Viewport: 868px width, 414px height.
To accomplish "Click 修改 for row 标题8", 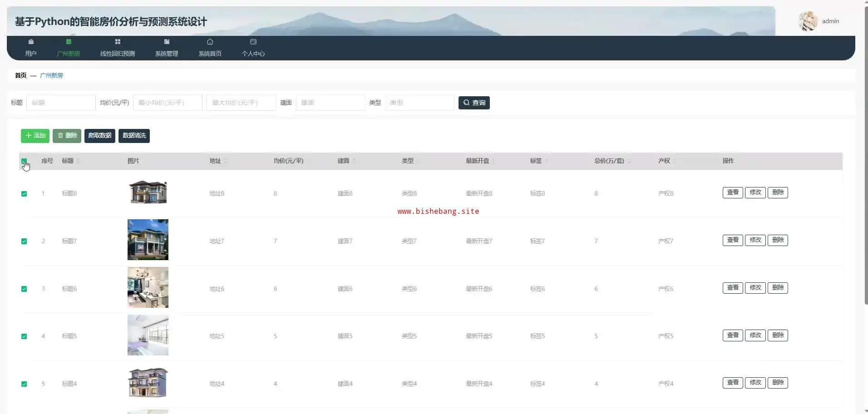I will [755, 192].
